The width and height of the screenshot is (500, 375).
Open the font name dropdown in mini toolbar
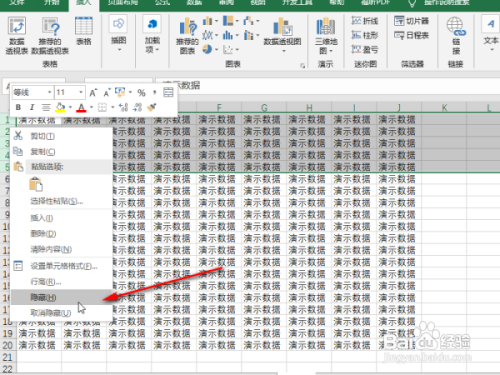pyautogui.click(x=49, y=92)
